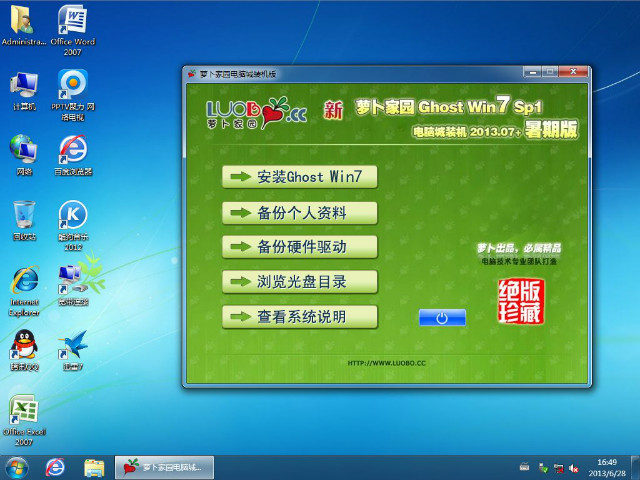This screenshot has height=480, width=640.
Task: Click the 备份硬件驱动 button
Action: pyautogui.click(x=300, y=247)
